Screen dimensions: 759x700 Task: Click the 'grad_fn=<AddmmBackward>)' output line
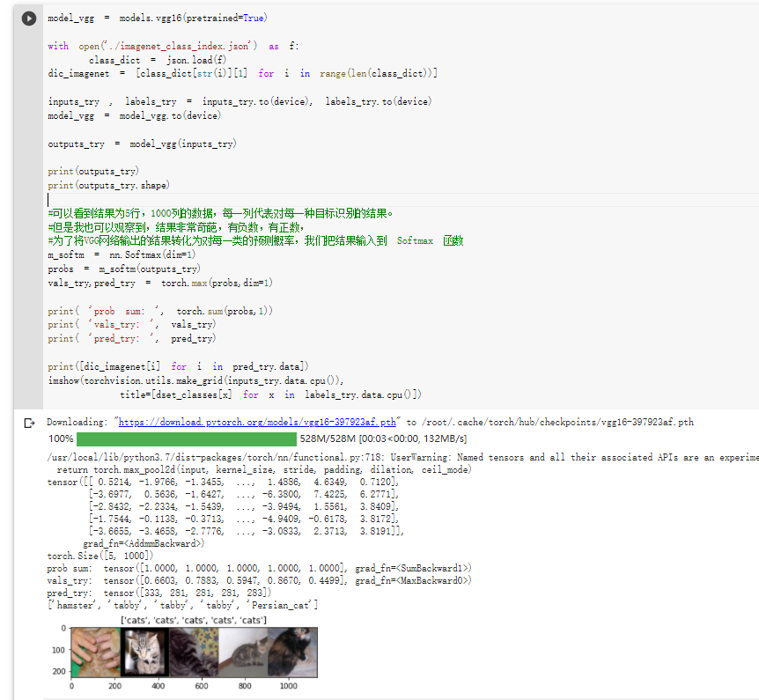144,543
